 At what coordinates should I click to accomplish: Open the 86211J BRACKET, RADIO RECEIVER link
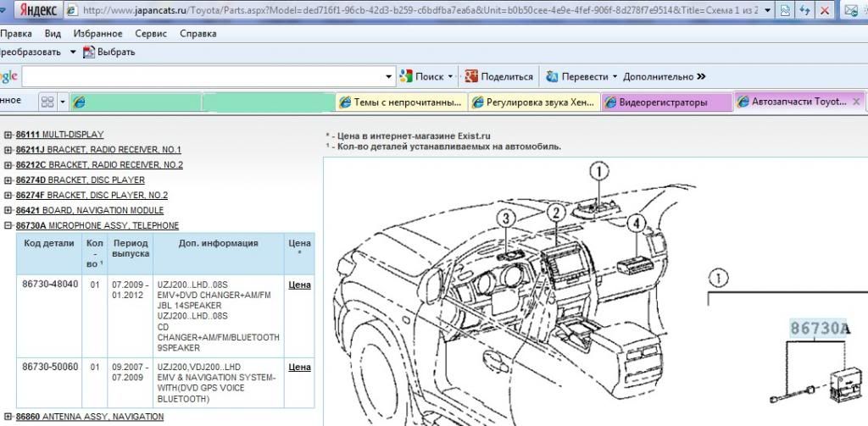[98, 150]
